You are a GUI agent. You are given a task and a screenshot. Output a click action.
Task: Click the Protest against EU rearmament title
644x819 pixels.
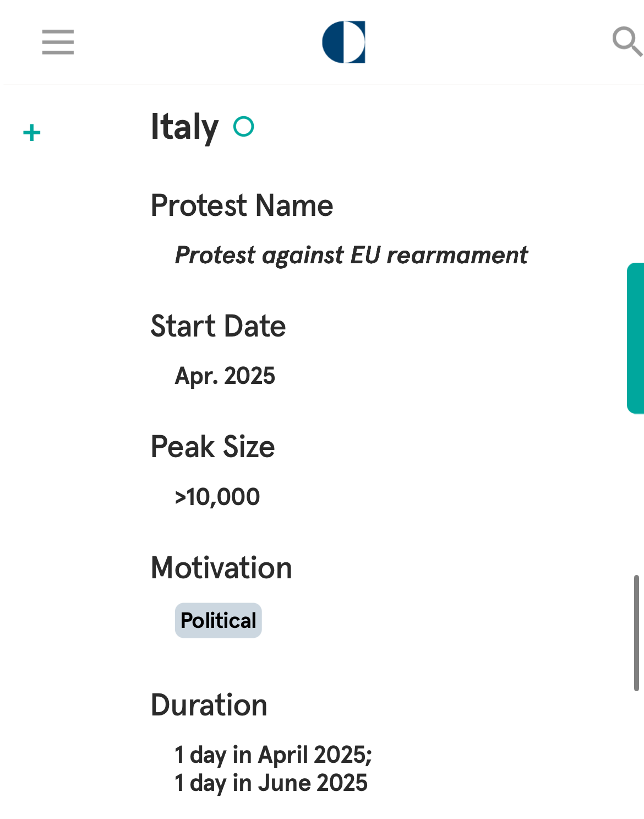click(x=351, y=255)
